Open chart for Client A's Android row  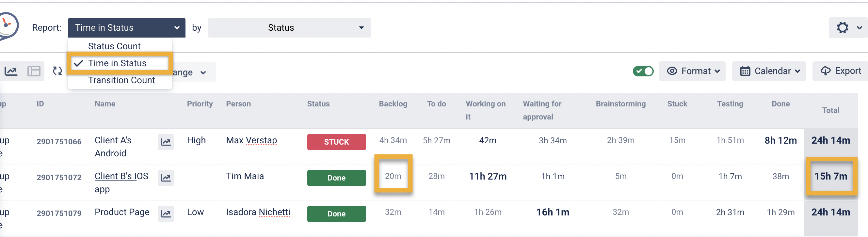(166, 142)
